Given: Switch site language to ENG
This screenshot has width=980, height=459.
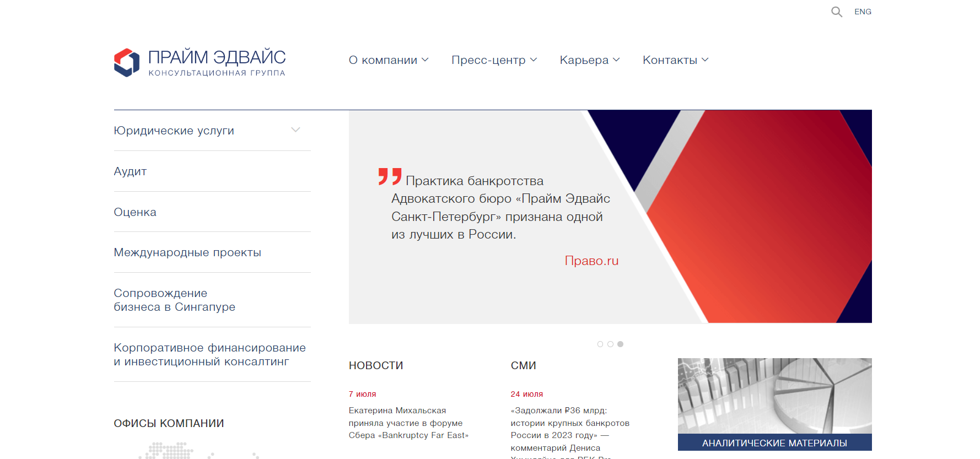Looking at the screenshot, I should click(863, 12).
